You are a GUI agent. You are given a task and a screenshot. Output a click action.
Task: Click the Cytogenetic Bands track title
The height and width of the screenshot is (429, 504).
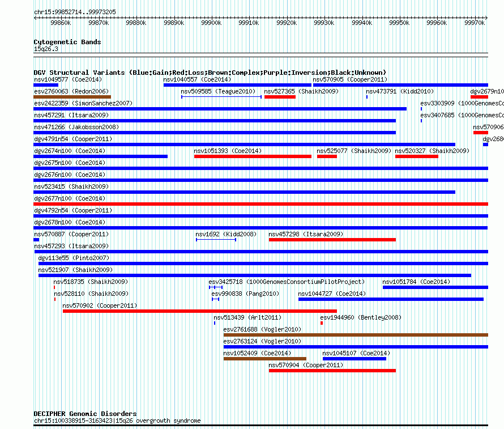click(x=67, y=42)
